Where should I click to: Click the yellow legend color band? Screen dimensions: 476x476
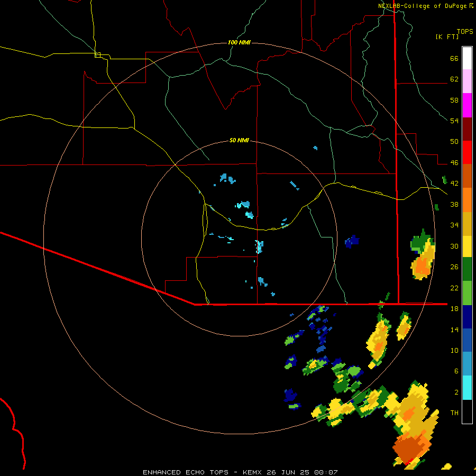click(467, 246)
